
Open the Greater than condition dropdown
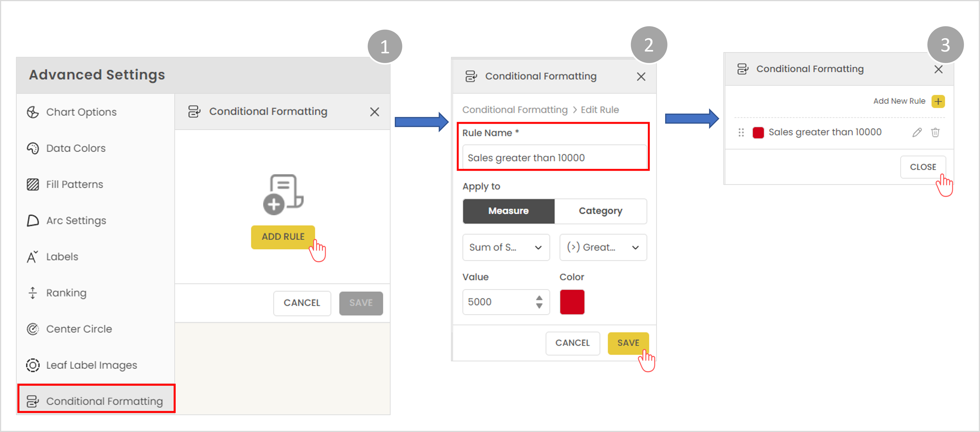click(x=603, y=247)
